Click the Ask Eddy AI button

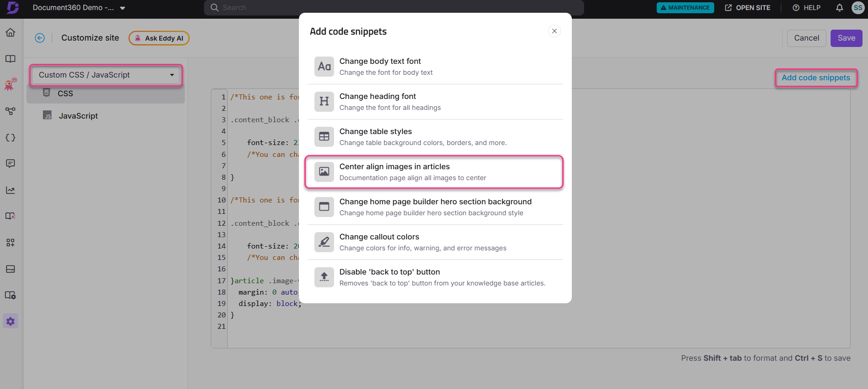pyautogui.click(x=159, y=38)
